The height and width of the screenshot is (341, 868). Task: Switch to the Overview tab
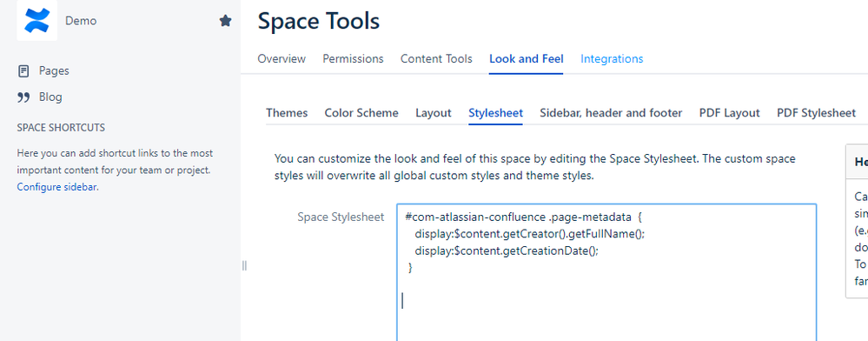282,59
